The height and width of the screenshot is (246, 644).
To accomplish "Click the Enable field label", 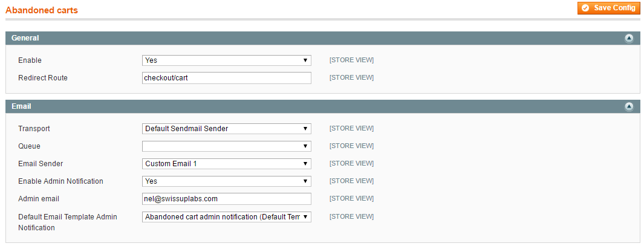I will click(x=30, y=60).
